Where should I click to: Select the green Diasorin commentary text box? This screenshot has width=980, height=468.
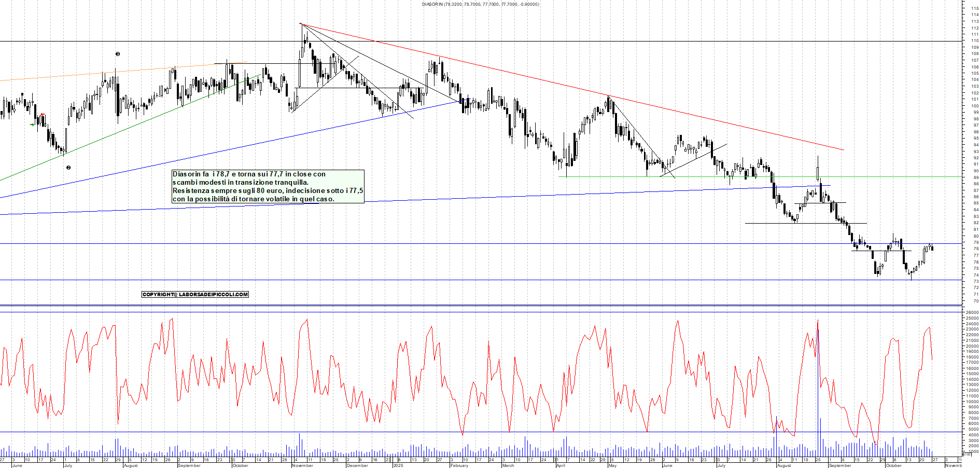click(x=268, y=186)
